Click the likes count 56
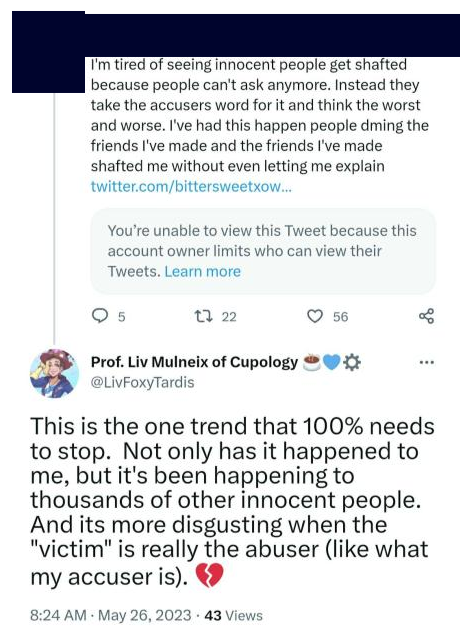The height and width of the screenshot is (641, 460). (x=341, y=317)
